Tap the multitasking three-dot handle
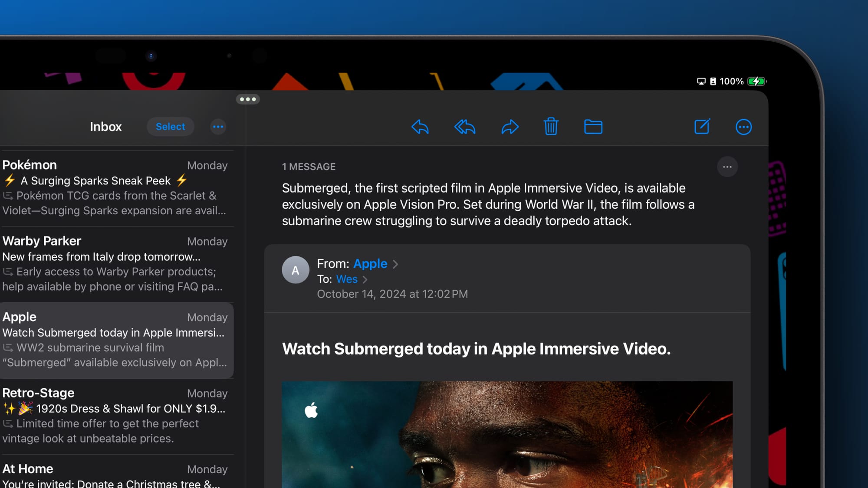The image size is (868, 488). 248,99
